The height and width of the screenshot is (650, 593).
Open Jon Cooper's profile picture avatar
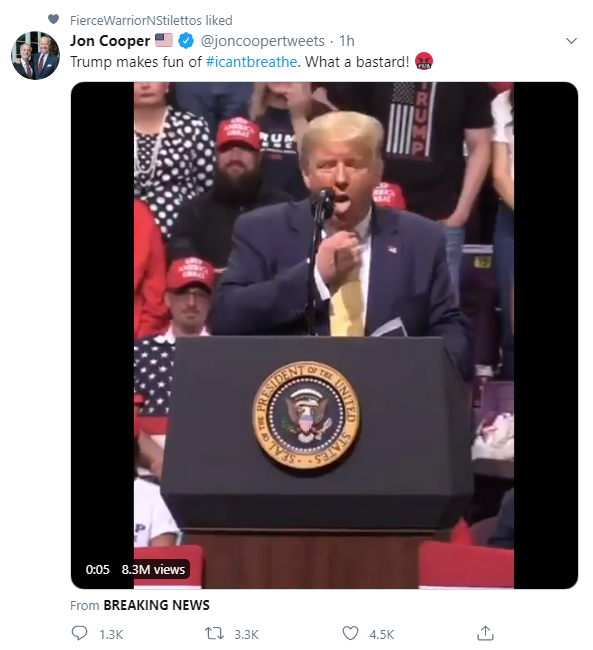click(35, 55)
